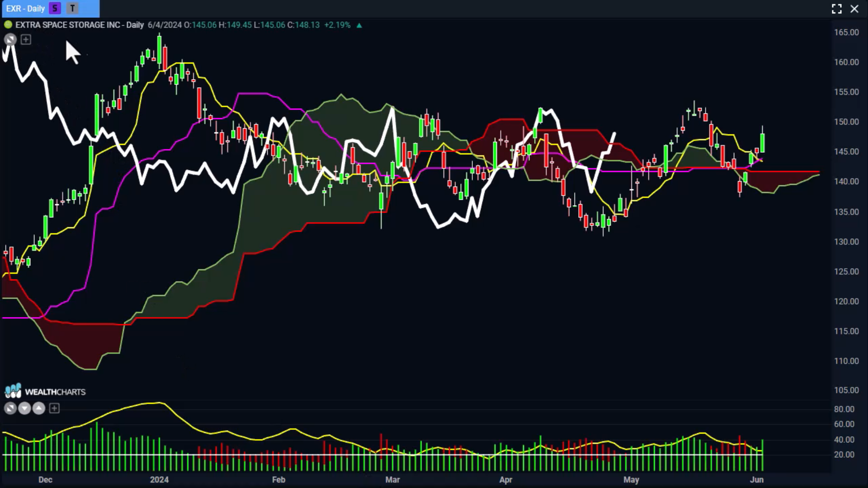Click the 2024 label on time axis
This screenshot has height=488, width=868.
(159, 480)
